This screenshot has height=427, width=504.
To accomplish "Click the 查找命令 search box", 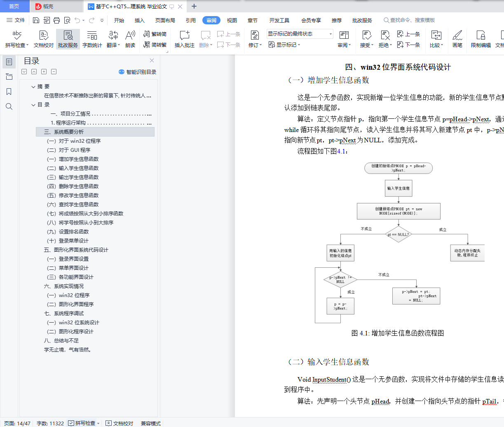I will click(x=410, y=20).
